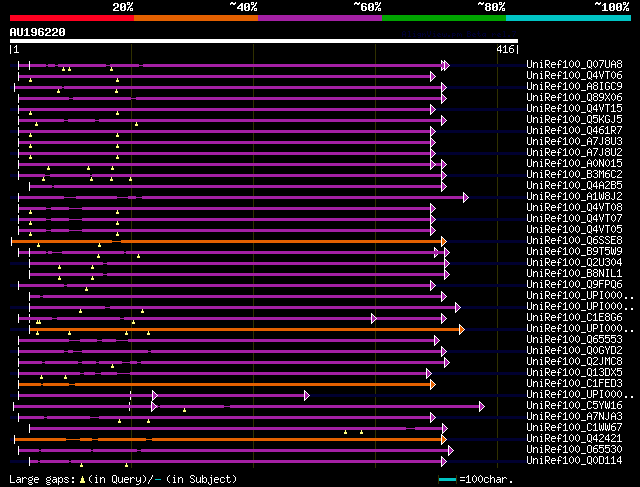The height and width of the screenshot is (487, 640).
Task: Select the UniRef100_C5YW16 label
Action: pyautogui.click(x=574, y=406)
